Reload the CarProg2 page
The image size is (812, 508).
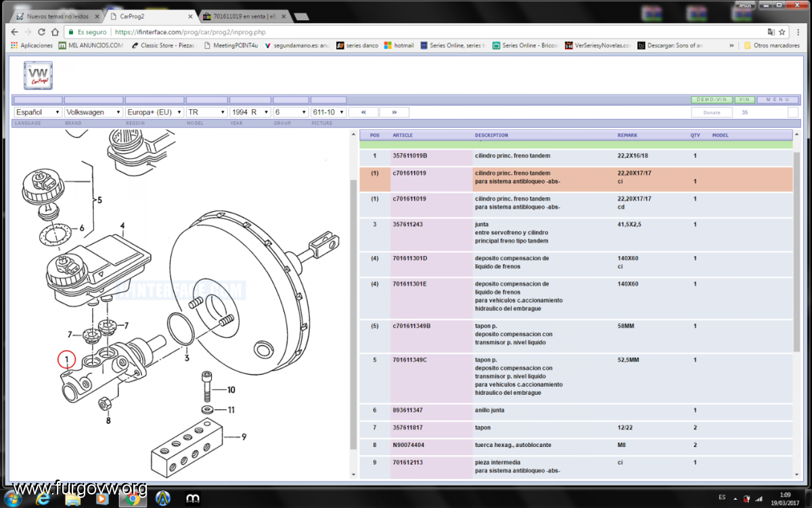(42, 32)
